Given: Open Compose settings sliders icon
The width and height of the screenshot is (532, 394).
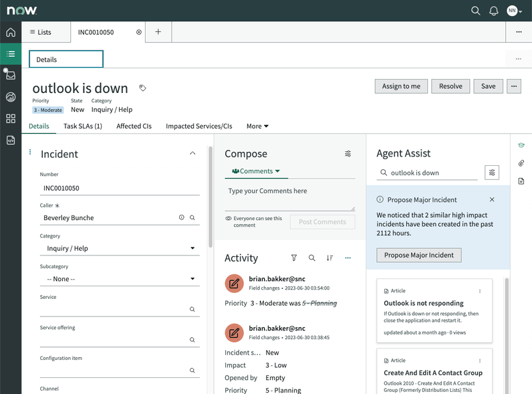Looking at the screenshot, I should [x=348, y=154].
